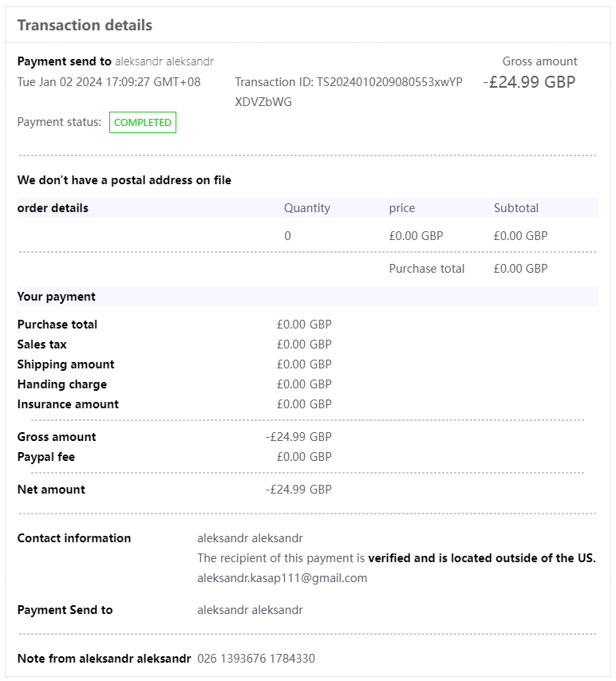Click the green COMPLETED status badge
The height and width of the screenshot is (681, 616).
(x=143, y=123)
